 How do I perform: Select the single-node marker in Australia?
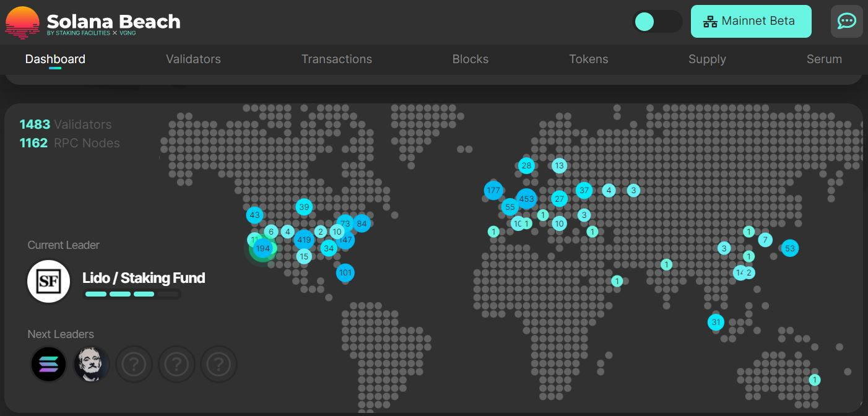click(815, 379)
